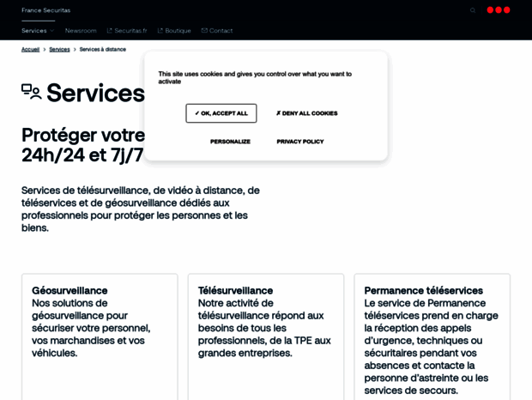Click the Securitas three red dots logo
This screenshot has height=400, width=532.
pyautogui.click(x=499, y=10)
